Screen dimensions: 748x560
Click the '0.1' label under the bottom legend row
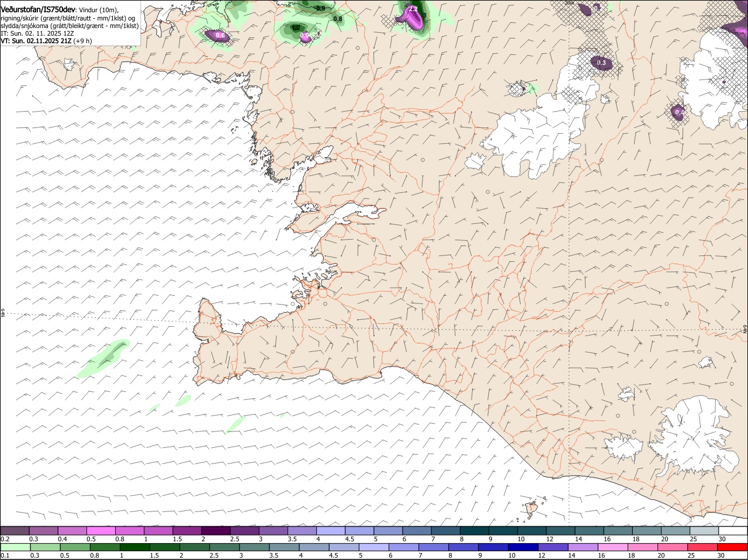(5, 555)
